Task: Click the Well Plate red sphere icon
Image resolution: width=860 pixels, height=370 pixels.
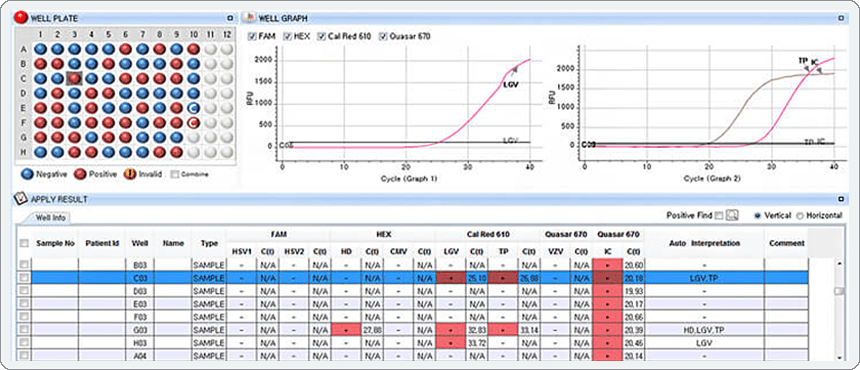Action: coord(21,18)
